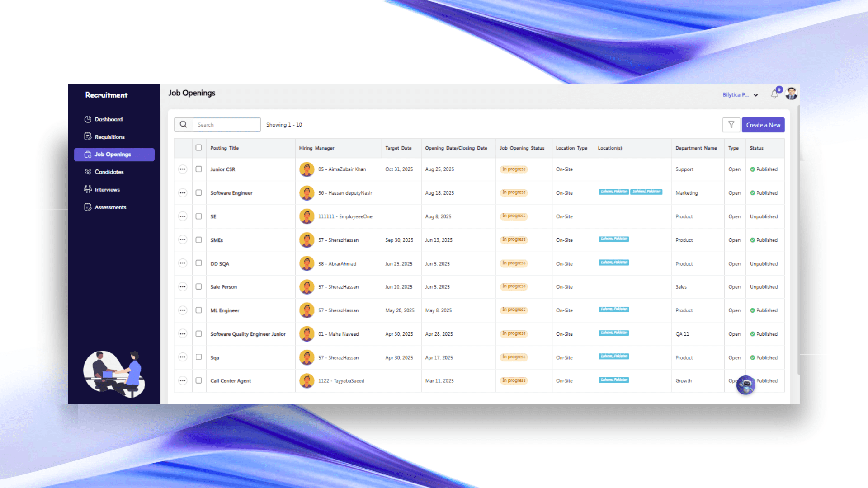Open the Software Quality Engineer Junior posting

click(248, 334)
